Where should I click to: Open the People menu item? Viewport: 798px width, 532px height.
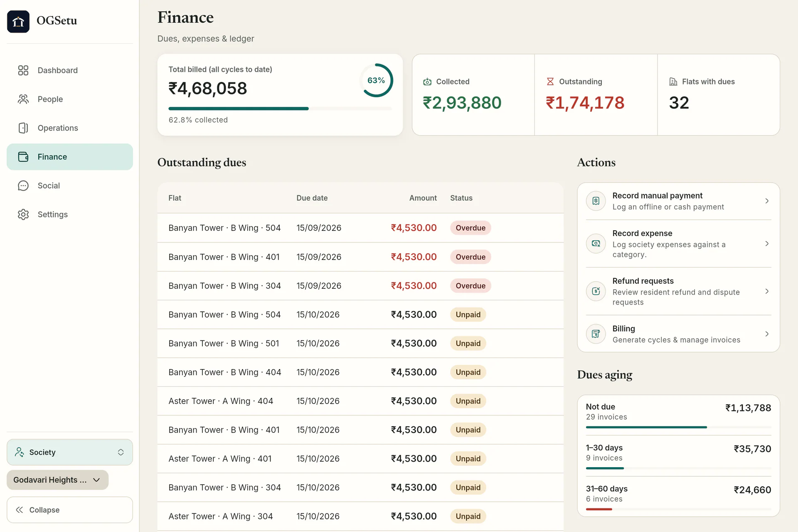click(x=70, y=99)
